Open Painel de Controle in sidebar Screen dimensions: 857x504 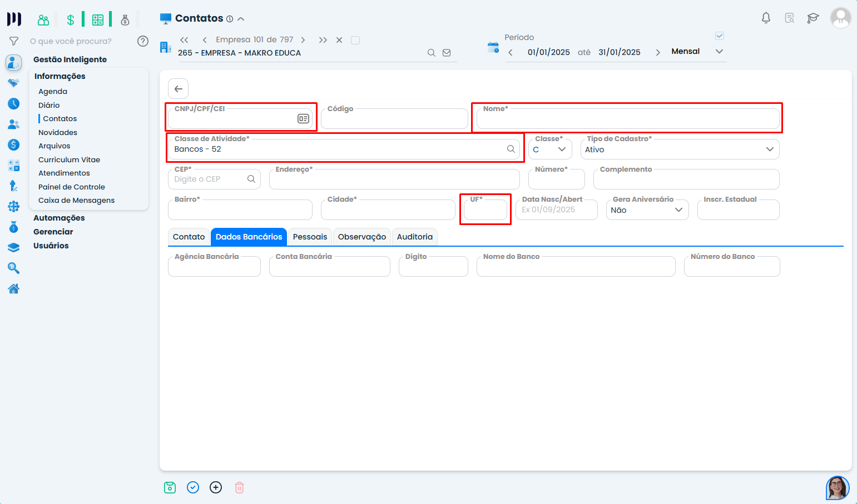click(72, 187)
